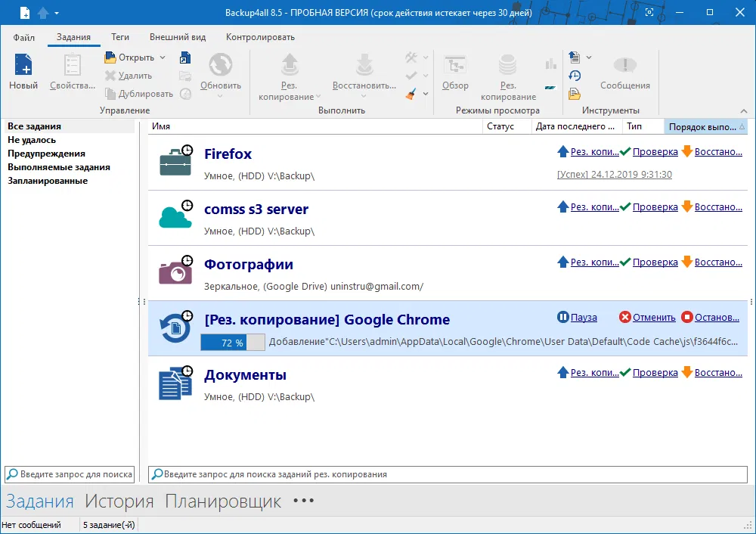Image resolution: width=756 pixels, height=534 pixels.
Task: Click Восстано... link for Фотографии job
Action: tap(718, 262)
